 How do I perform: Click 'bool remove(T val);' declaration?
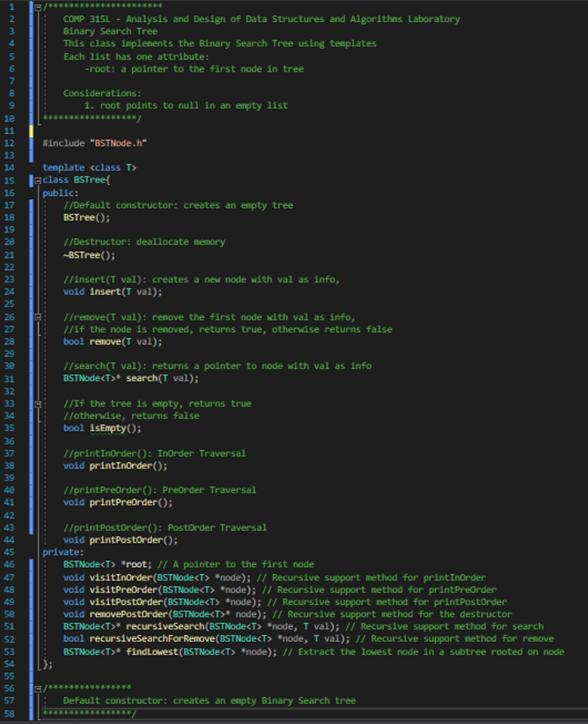pos(113,342)
